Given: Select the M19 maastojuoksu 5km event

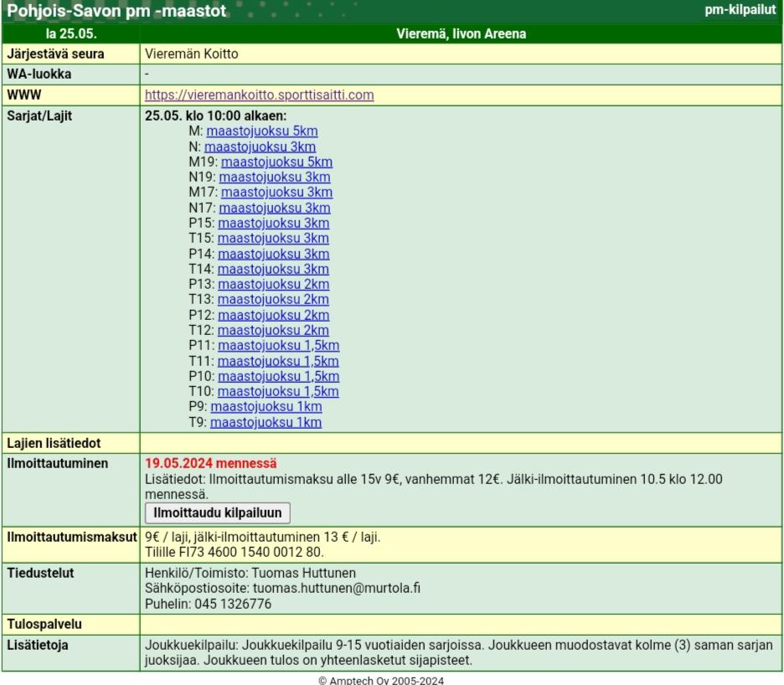Looking at the screenshot, I should (276, 162).
